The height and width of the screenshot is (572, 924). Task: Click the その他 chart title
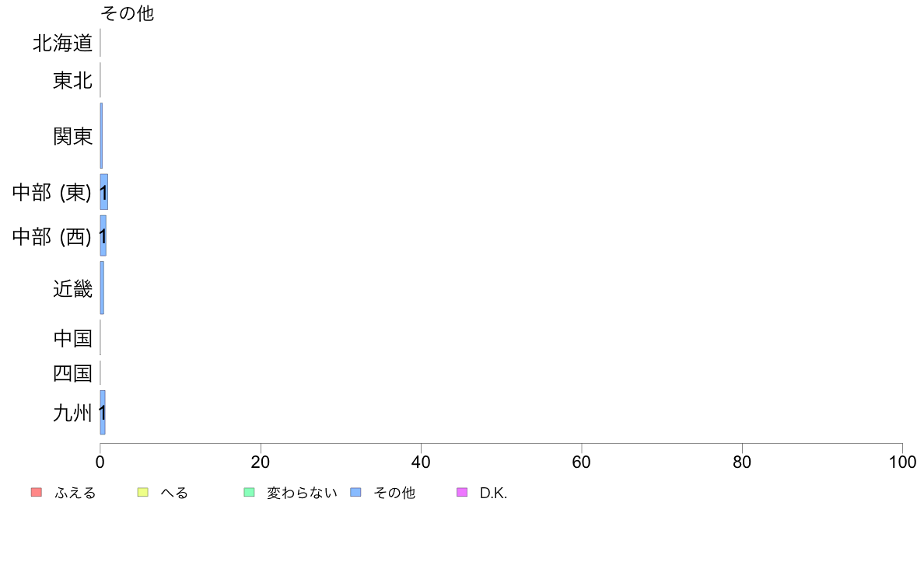[x=128, y=13]
